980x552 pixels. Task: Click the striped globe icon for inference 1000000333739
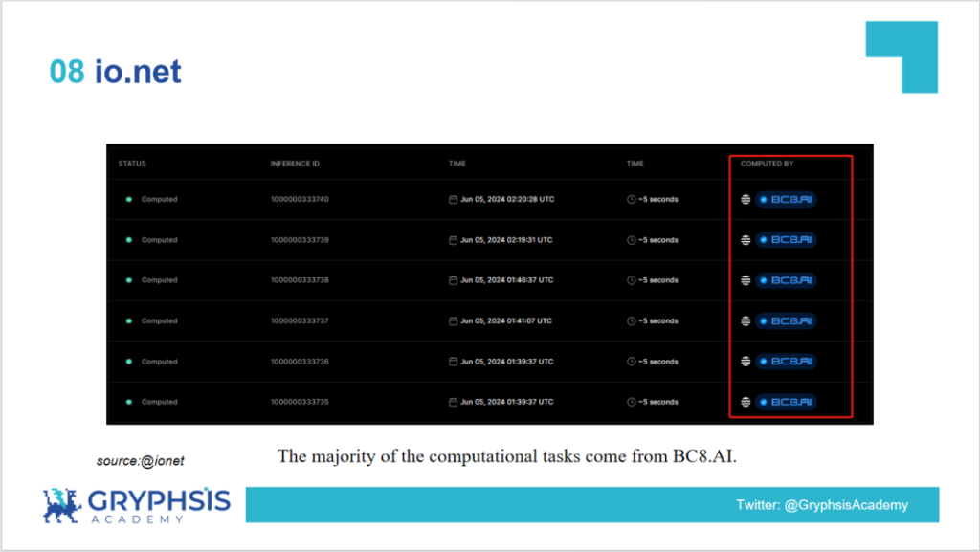[746, 240]
